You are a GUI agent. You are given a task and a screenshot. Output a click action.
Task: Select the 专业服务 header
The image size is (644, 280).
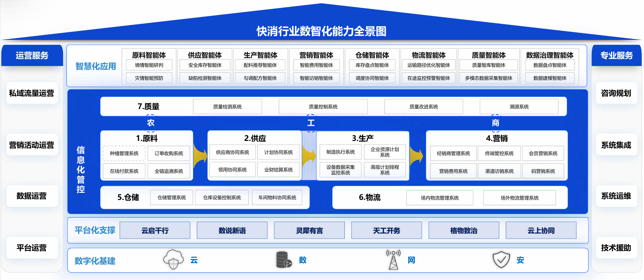[x=617, y=56]
